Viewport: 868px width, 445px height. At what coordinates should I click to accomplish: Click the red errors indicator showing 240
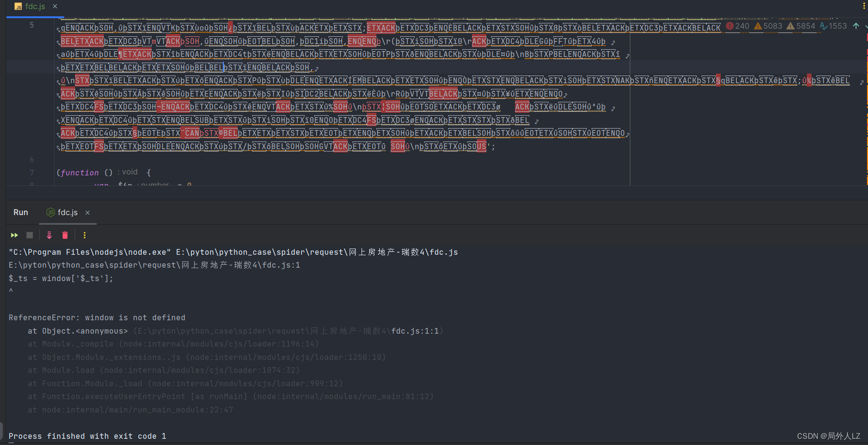[737, 26]
